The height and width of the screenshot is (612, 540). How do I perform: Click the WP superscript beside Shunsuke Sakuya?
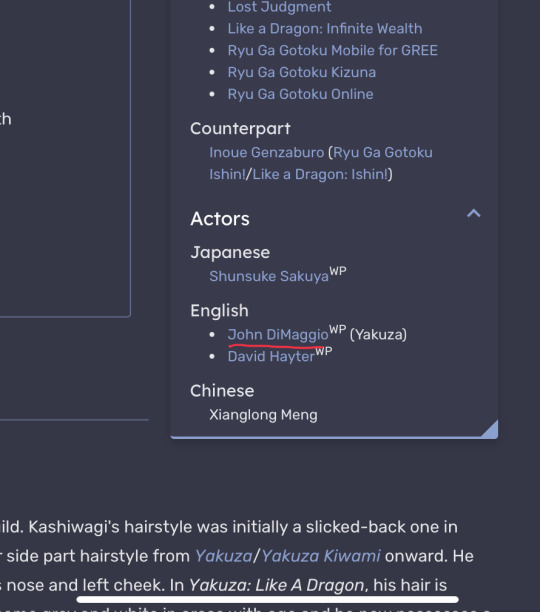(x=338, y=271)
